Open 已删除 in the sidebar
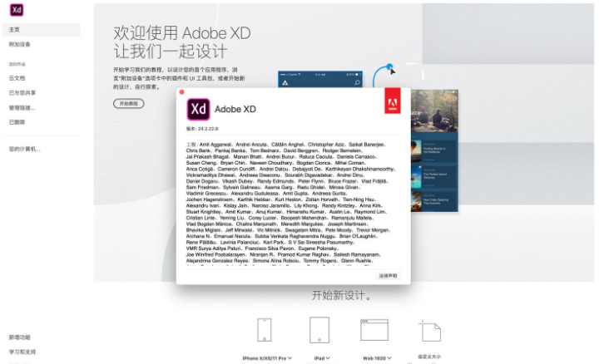The width and height of the screenshot is (604, 364). click(x=17, y=122)
